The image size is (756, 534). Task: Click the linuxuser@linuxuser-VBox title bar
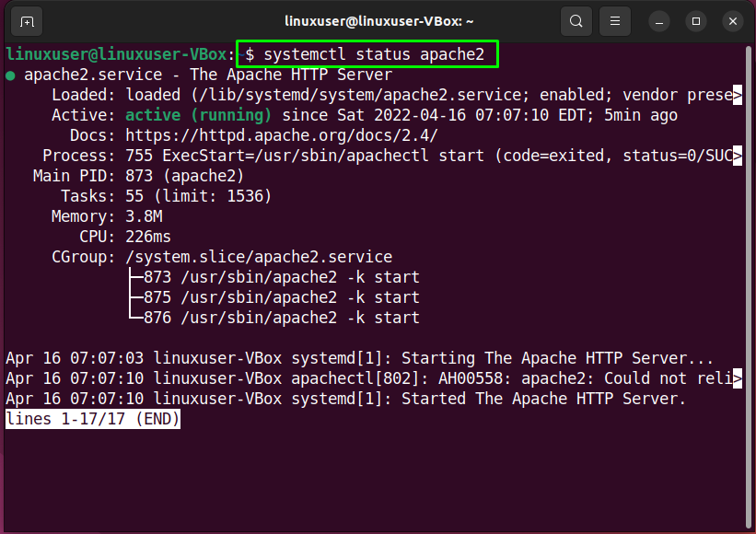click(x=378, y=20)
